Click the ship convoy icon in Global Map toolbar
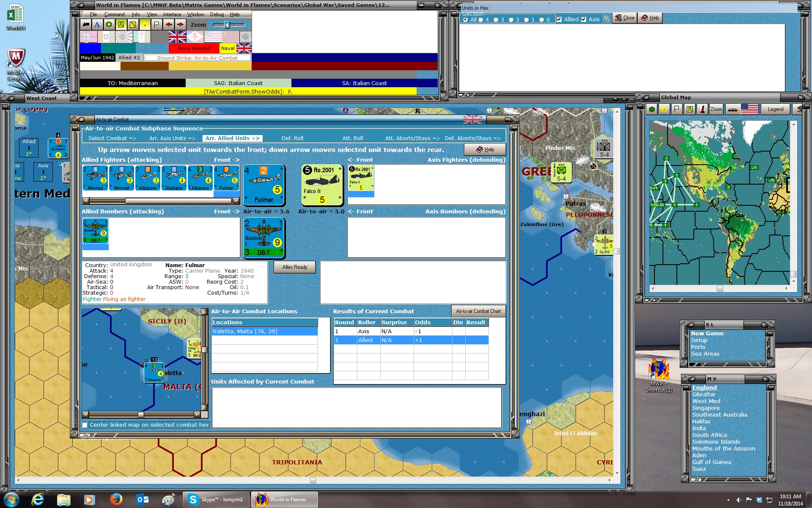812x508 pixels. (732, 109)
